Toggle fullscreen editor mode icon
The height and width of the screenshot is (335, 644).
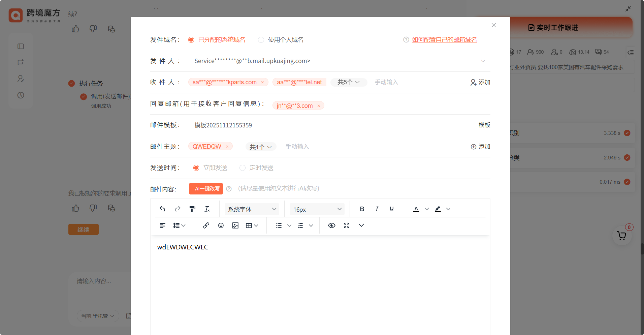pos(347,225)
